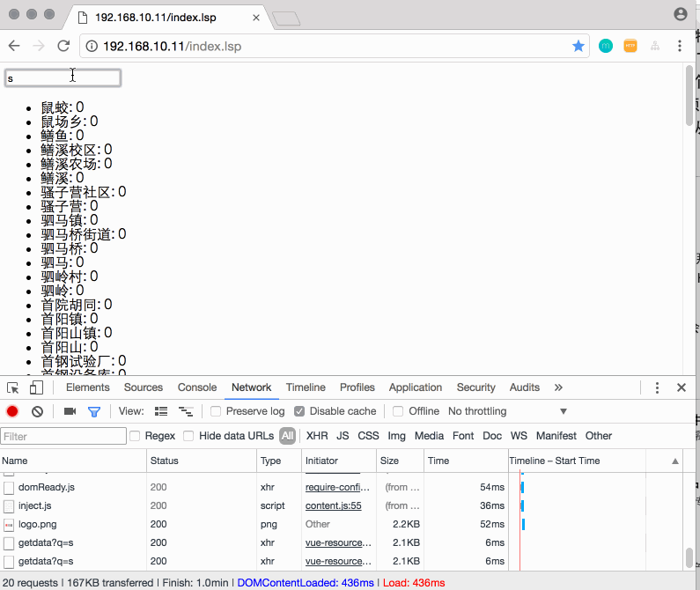Enable the Preserve log checkbox
This screenshot has height=590, width=700.
coord(216,411)
